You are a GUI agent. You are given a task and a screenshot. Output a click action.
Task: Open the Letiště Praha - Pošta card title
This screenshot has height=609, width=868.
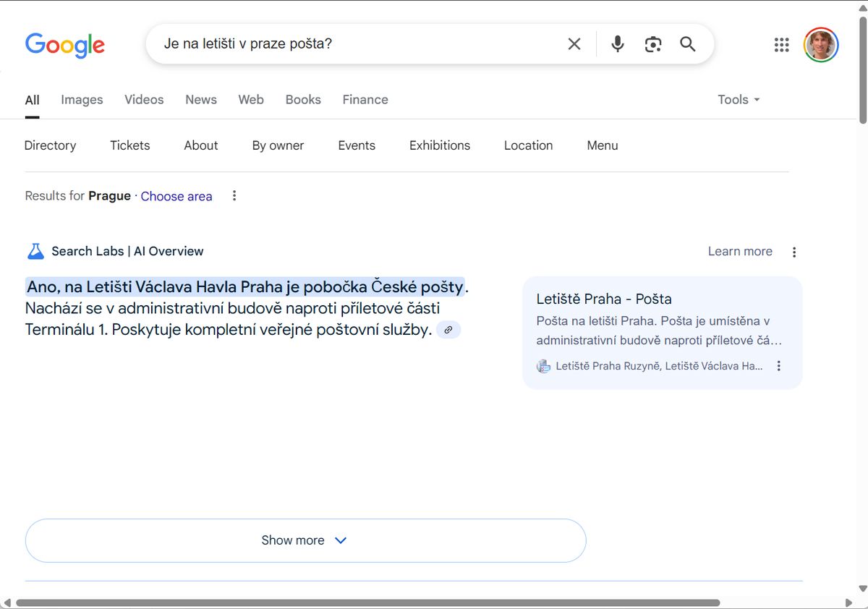pyautogui.click(x=604, y=299)
